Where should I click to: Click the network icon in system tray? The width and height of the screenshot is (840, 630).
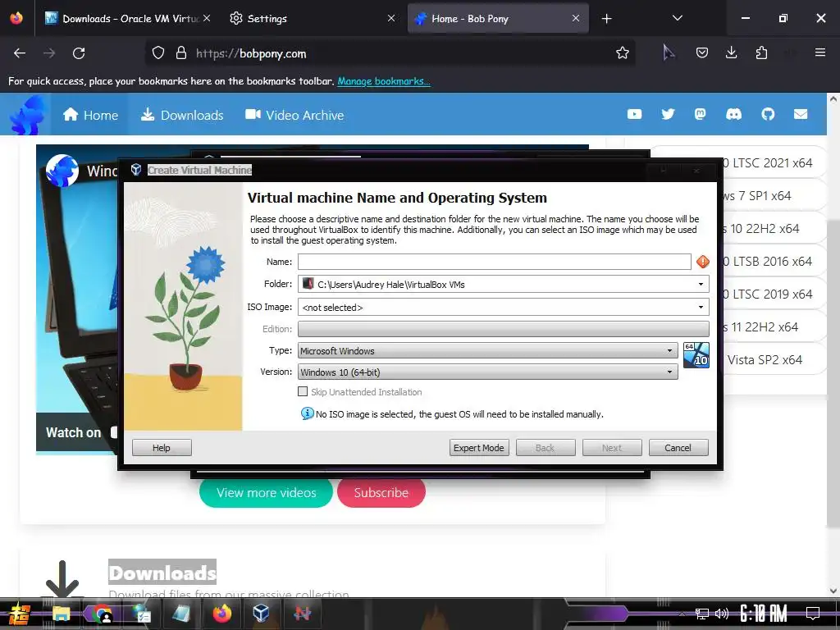[701, 614]
